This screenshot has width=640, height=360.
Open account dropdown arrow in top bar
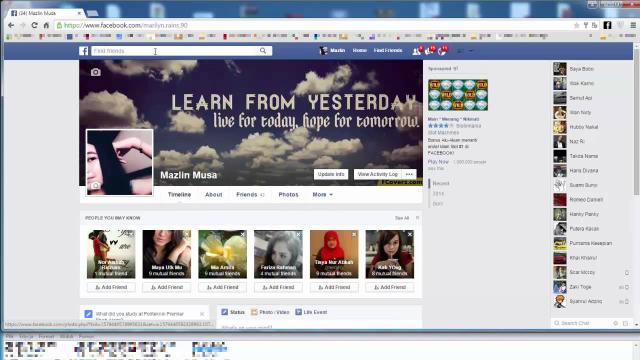[x=471, y=51]
